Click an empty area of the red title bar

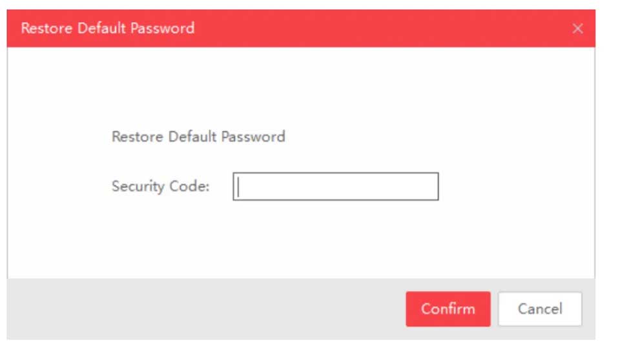[387, 28]
